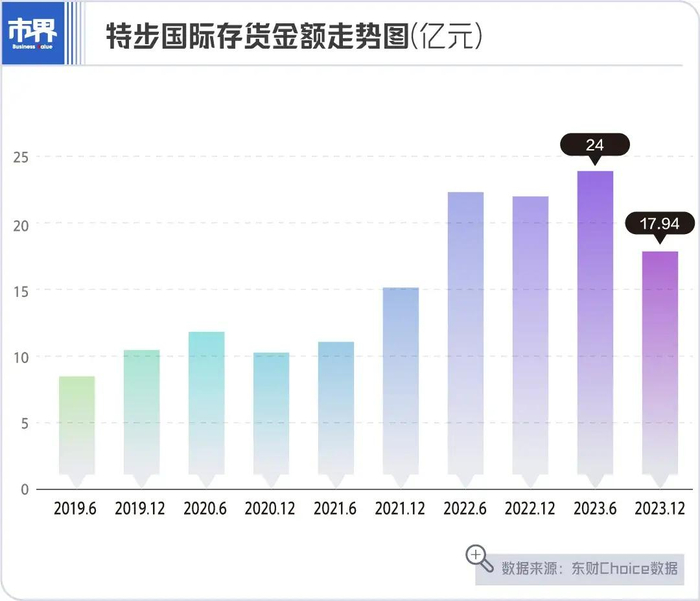Click the y-axis value 25
Screen dimensions: 700x601
[x=21, y=158]
